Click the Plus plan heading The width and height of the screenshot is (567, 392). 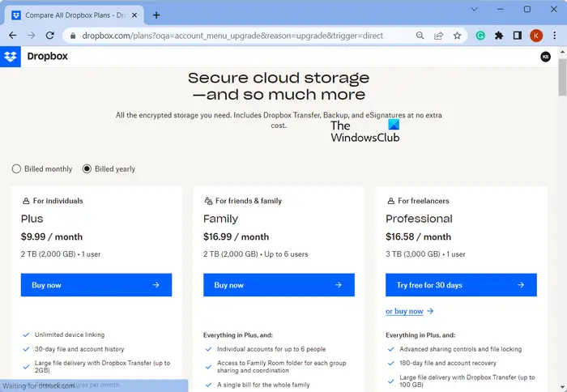pos(32,219)
